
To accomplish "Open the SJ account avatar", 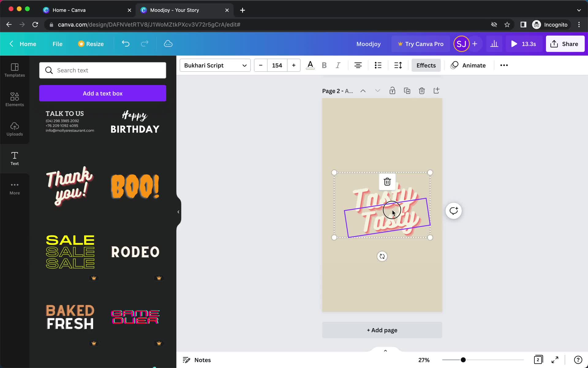I will click(x=461, y=44).
